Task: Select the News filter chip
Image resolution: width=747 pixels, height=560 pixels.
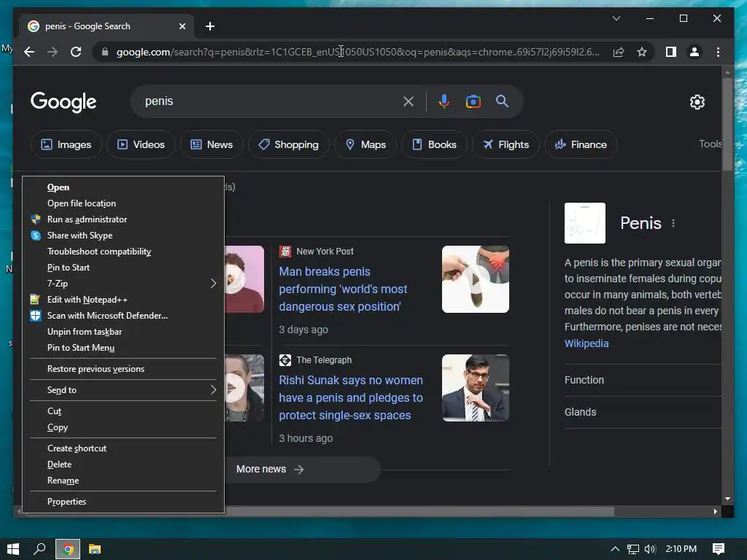Action: click(x=212, y=144)
